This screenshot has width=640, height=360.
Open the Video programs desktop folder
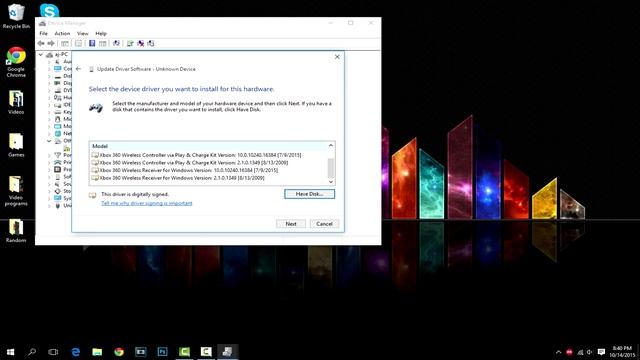tap(16, 191)
